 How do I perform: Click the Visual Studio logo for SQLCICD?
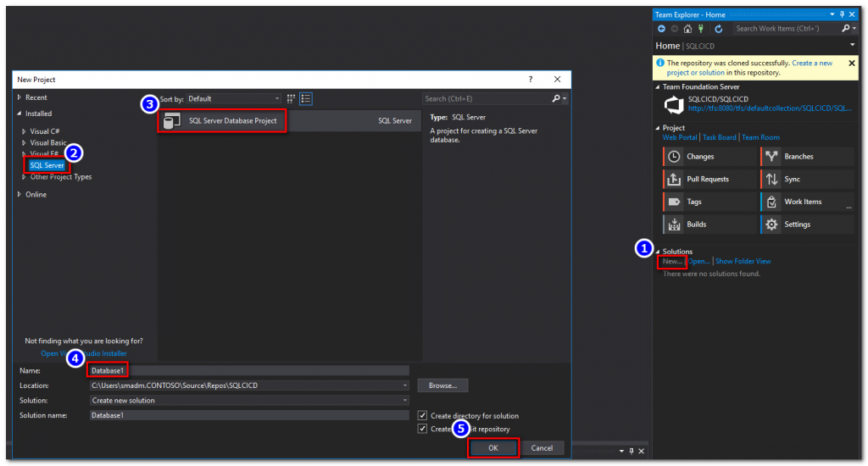[x=674, y=104]
